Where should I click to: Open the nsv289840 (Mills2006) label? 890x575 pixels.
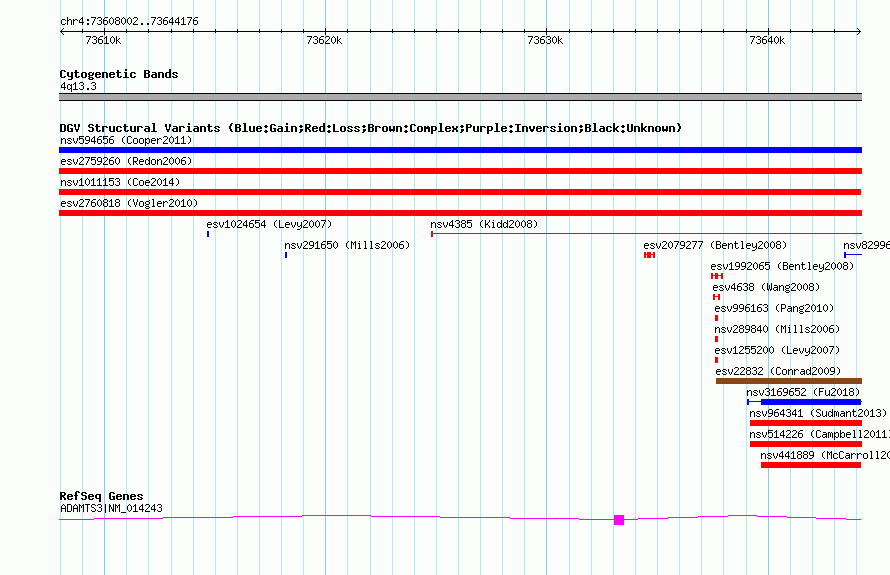coord(777,329)
